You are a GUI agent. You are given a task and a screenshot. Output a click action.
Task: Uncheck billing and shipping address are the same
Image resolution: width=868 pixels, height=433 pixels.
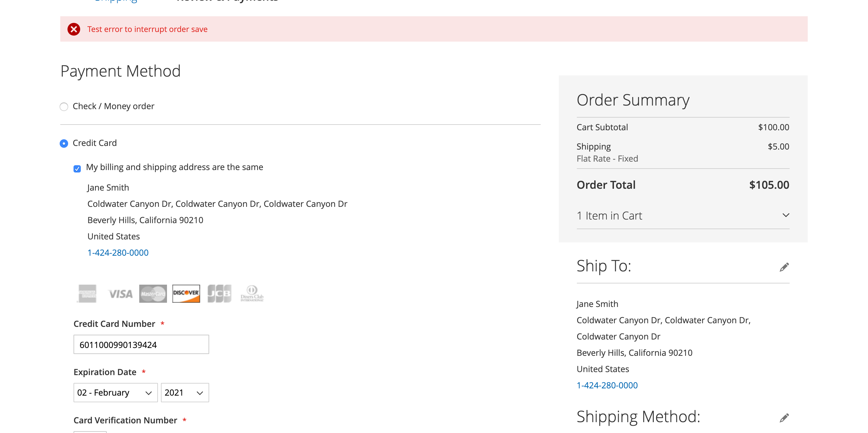click(77, 169)
